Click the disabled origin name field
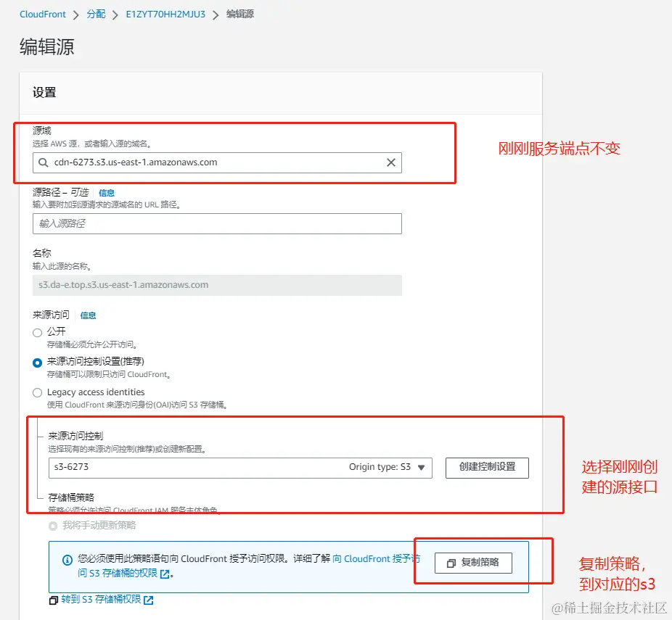Screen dimensions: 672x620 [x=217, y=285]
